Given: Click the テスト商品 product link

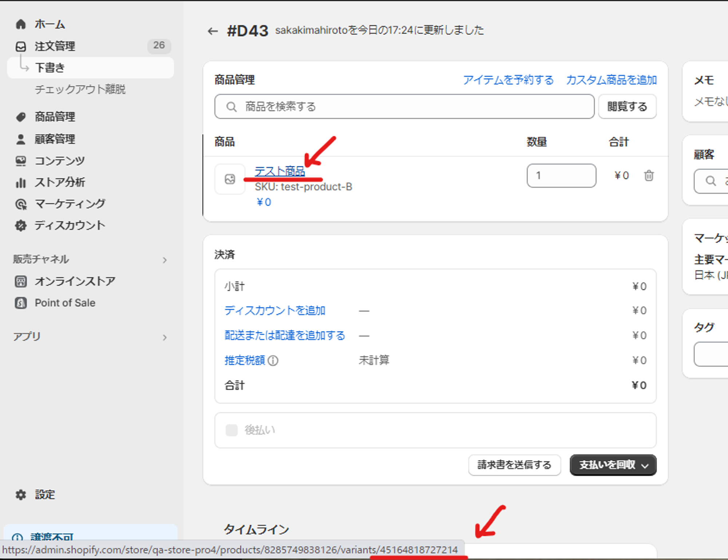Looking at the screenshot, I should pos(280,171).
